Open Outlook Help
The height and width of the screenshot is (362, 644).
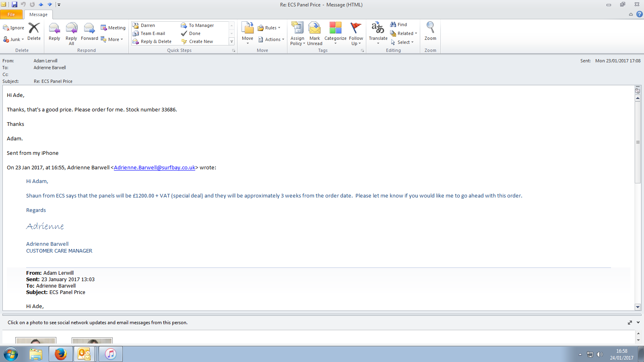click(x=639, y=14)
